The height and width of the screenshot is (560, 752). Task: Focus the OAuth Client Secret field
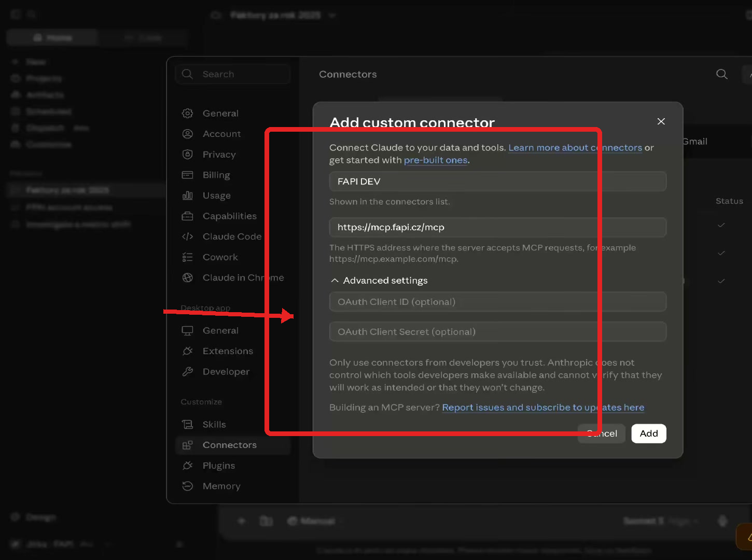tap(497, 332)
